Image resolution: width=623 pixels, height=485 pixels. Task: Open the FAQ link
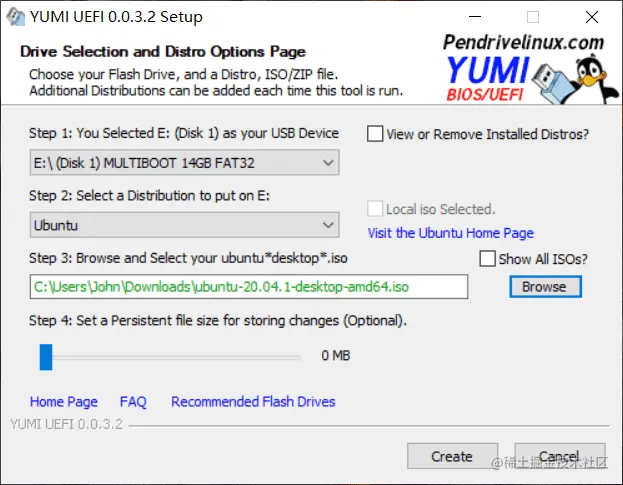pyautogui.click(x=133, y=402)
